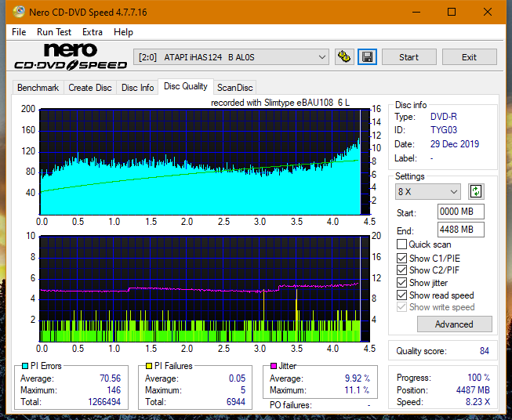512x420 pixels.
Task: Toggle Show C2/PIF checkbox
Action: tap(401, 270)
